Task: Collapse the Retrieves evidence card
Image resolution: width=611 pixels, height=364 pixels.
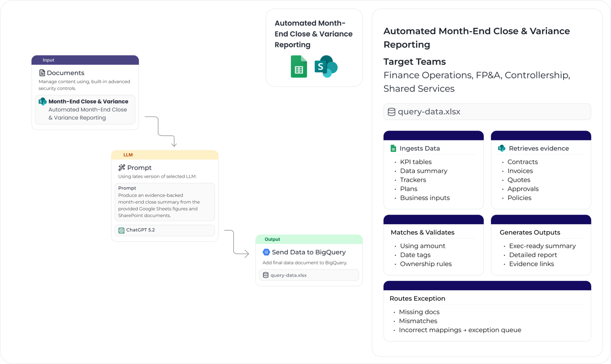Action: coord(541,135)
